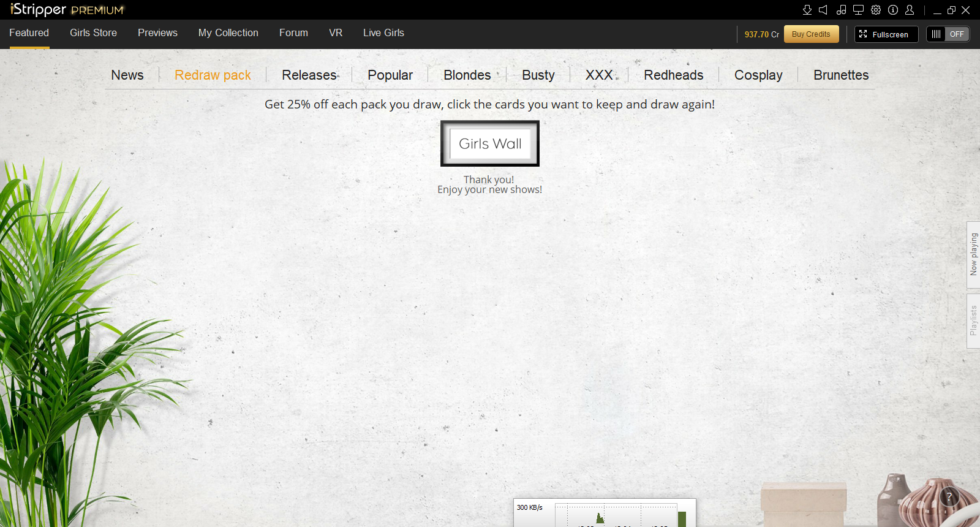The width and height of the screenshot is (980, 527).
Task: Expand the Now playing side panel
Action: click(973, 254)
